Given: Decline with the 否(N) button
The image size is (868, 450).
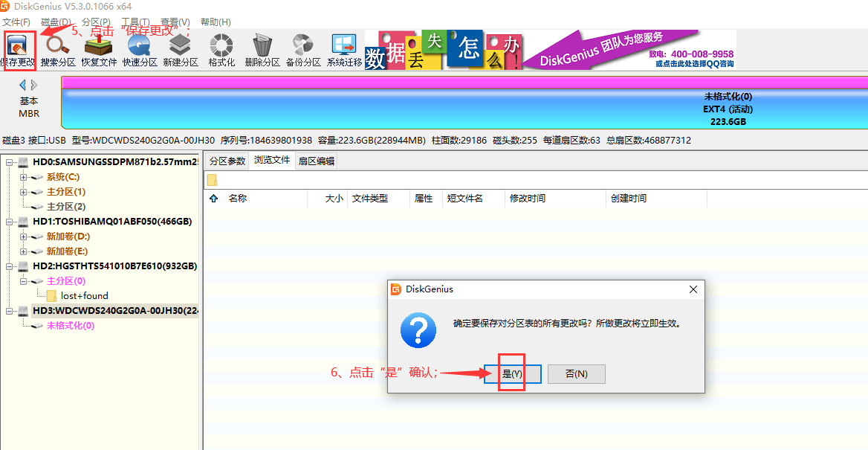Looking at the screenshot, I should pyautogui.click(x=576, y=374).
